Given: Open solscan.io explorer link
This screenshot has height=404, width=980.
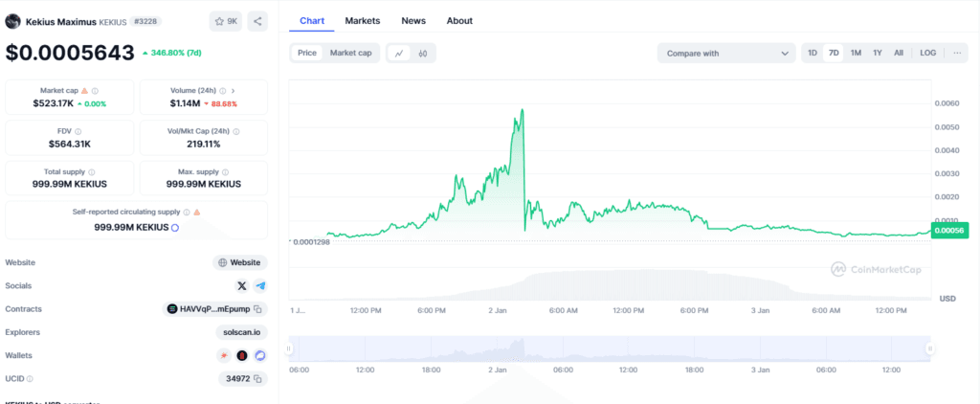Looking at the screenshot, I should (241, 332).
